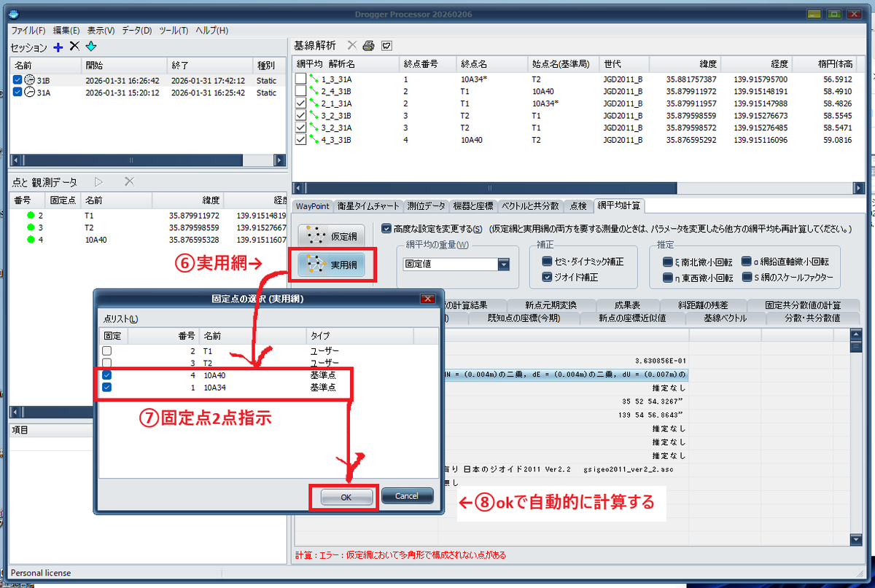Close the fixed point selection dialog
Image resolution: width=875 pixels, height=588 pixels.
pyautogui.click(x=428, y=299)
